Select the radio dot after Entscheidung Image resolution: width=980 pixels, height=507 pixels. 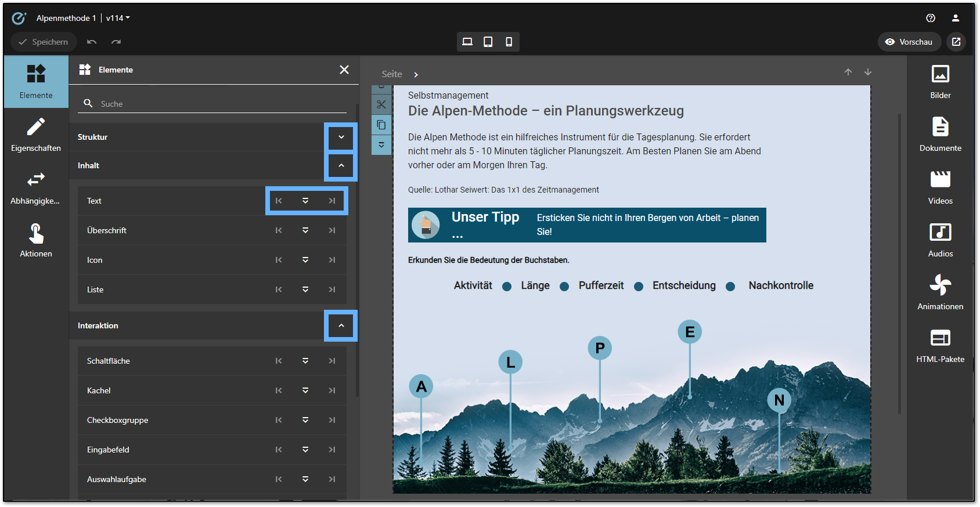(730, 287)
